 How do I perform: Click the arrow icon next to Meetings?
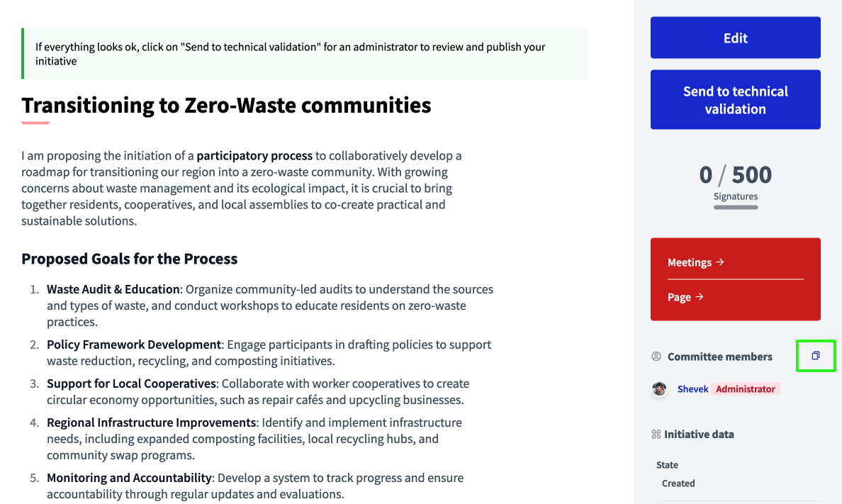(720, 262)
